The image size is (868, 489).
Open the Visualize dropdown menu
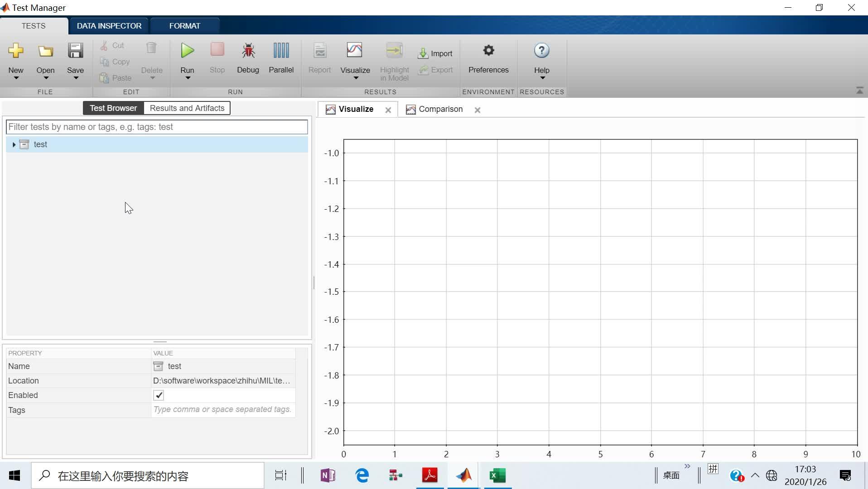pos(355,78)
